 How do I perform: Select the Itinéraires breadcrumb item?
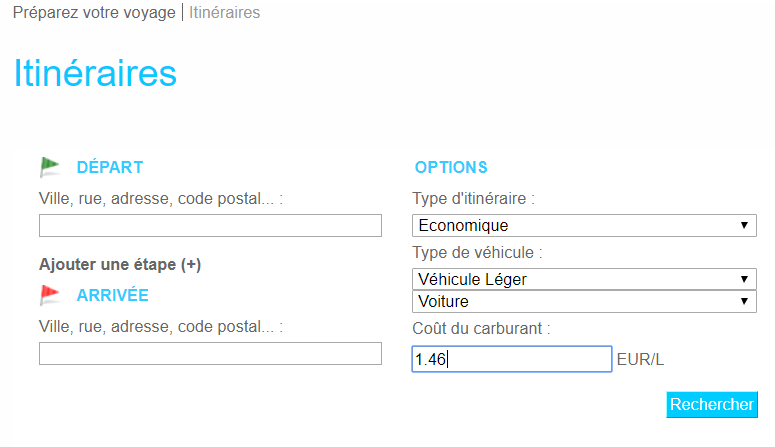pos(225,13)
